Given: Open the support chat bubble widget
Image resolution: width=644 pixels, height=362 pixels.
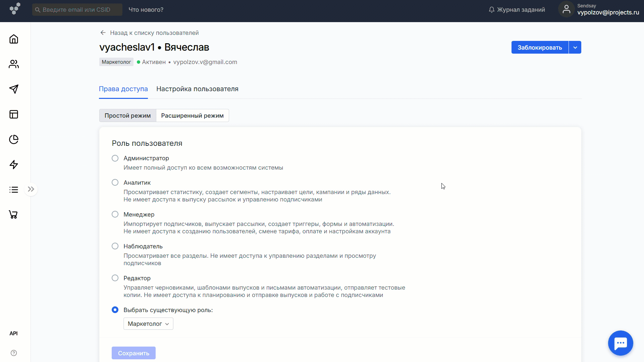Looking at the screenshot, I should (x=620, y=343).
